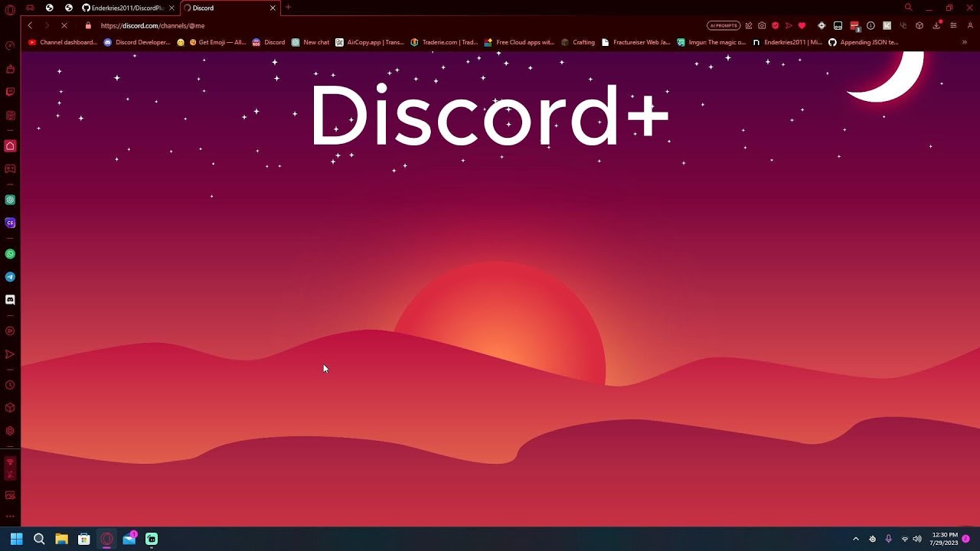Click the K extension icon in toolbar
This screenshot has width=980, height=551.
tap(887, 25)
